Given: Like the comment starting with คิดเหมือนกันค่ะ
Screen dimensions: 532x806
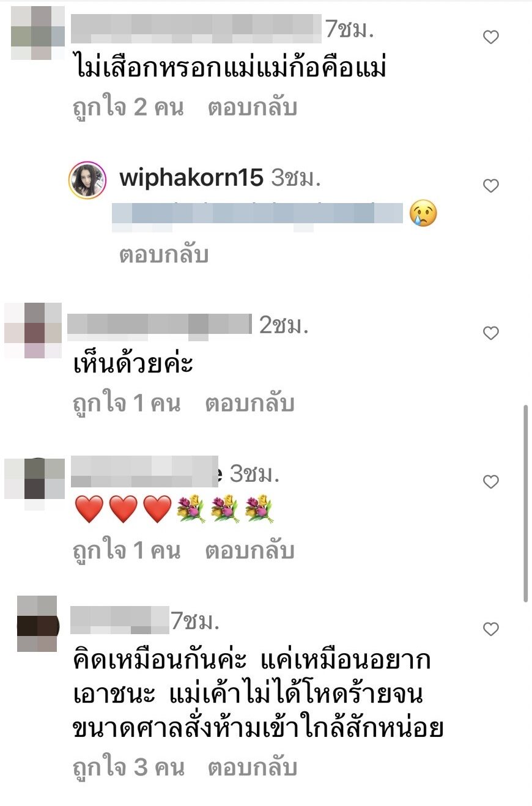Looking at the screenshot, I should 491,629.
